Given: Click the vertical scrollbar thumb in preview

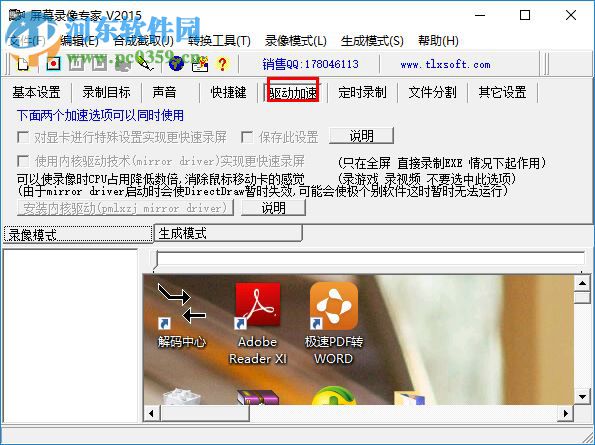Looking at the screenshot, I should pos(582,297).
